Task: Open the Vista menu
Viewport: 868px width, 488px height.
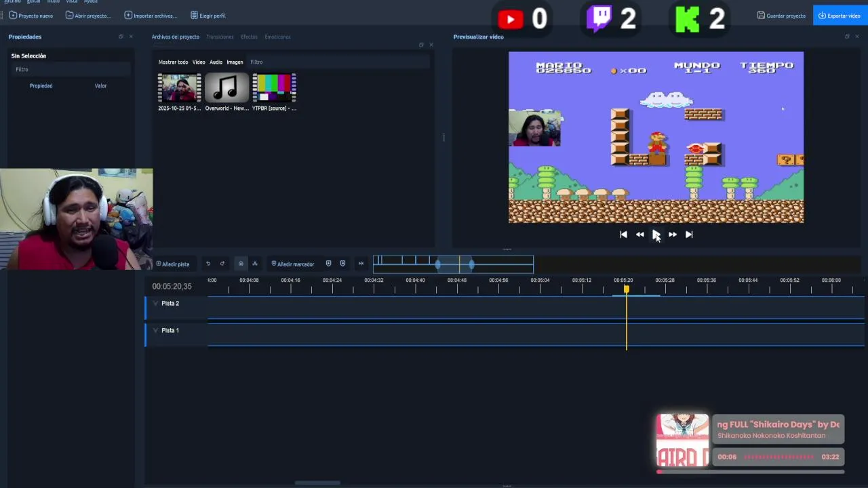Action: [72, 2]
